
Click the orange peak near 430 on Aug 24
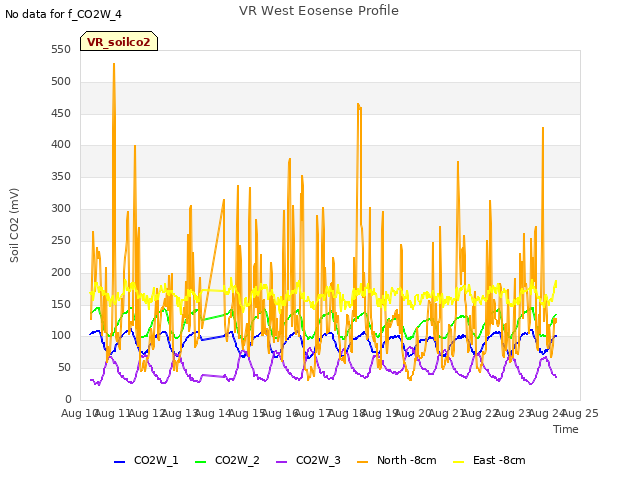(x=543, y=128)
